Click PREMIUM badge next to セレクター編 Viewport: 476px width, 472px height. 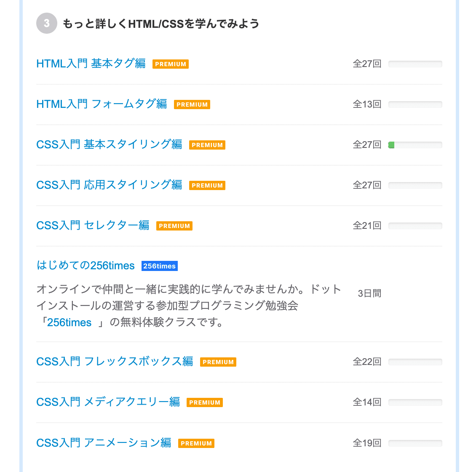[x=174, y=226]
